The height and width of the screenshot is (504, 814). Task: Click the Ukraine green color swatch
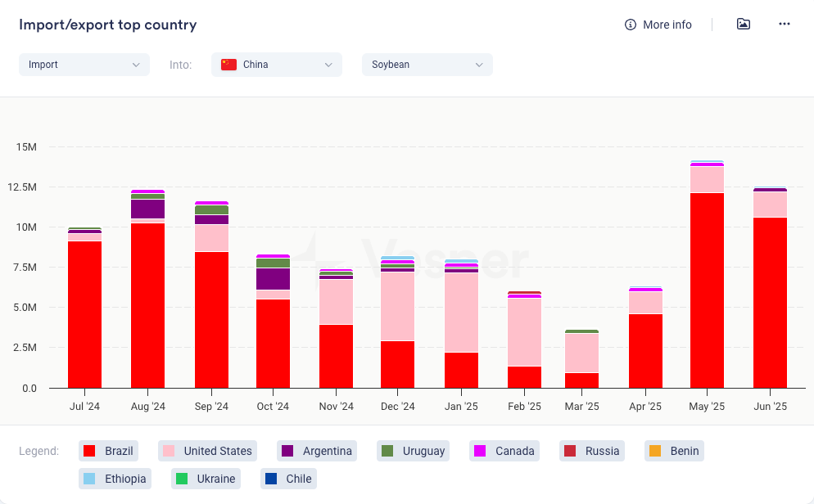click(x=182, y=479)
